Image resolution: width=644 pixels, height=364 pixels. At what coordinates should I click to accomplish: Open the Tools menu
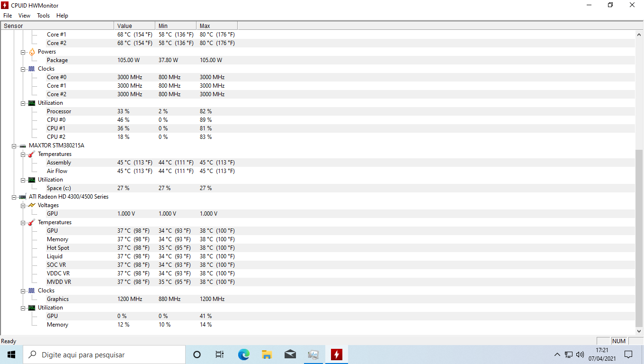pos(43,16)
